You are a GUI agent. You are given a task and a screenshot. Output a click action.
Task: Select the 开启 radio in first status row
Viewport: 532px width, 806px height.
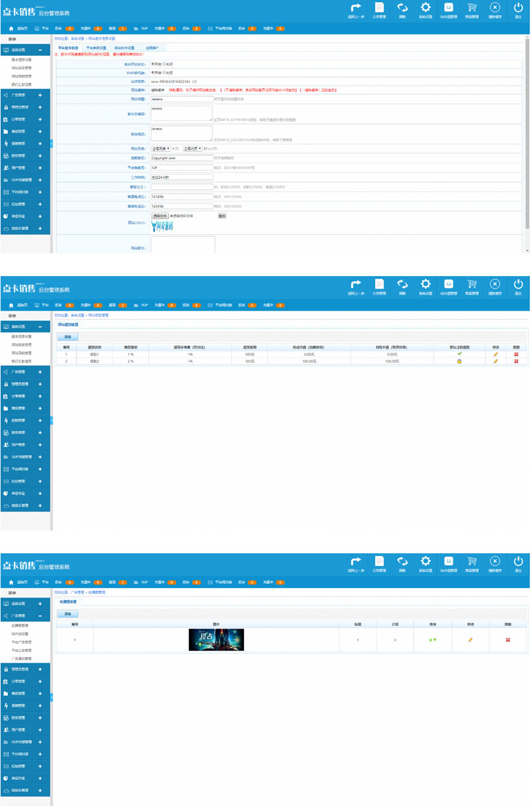click(152, 64)
